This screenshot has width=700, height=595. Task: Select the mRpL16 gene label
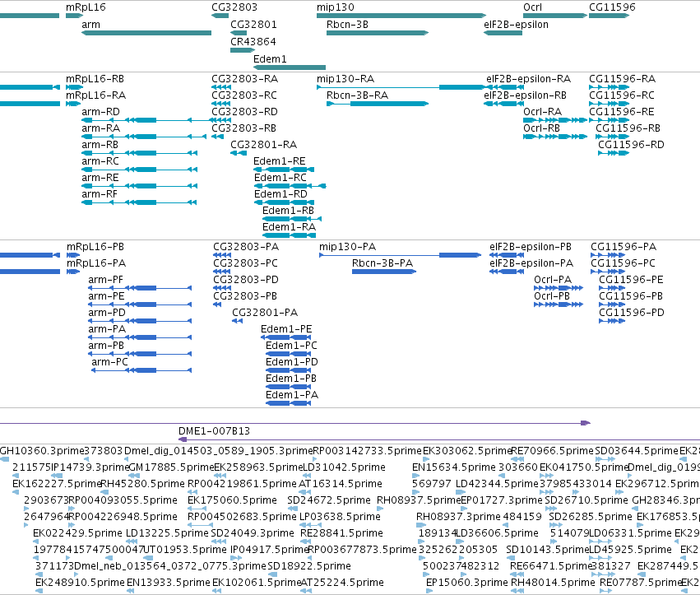(x=86, y=7)
